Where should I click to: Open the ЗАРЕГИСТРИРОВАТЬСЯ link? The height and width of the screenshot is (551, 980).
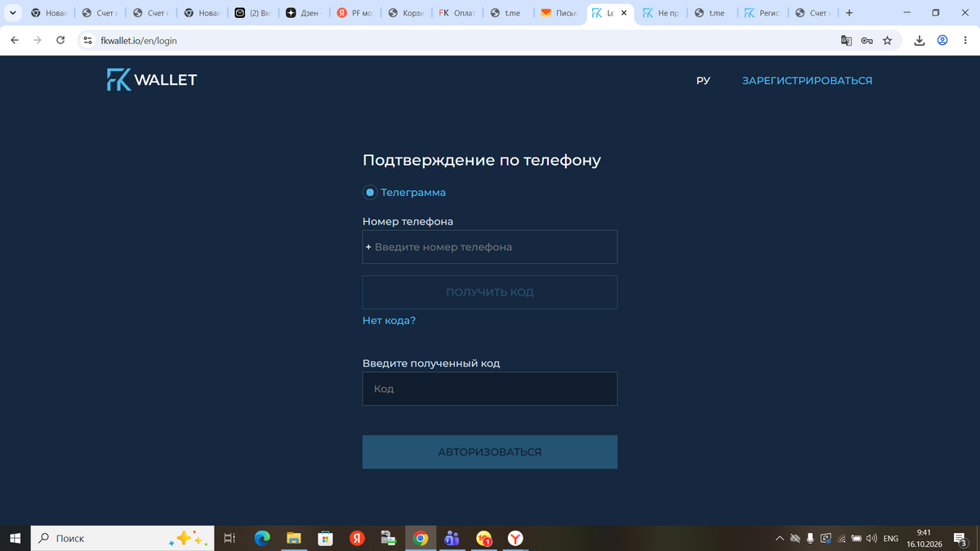coord(807,81)
